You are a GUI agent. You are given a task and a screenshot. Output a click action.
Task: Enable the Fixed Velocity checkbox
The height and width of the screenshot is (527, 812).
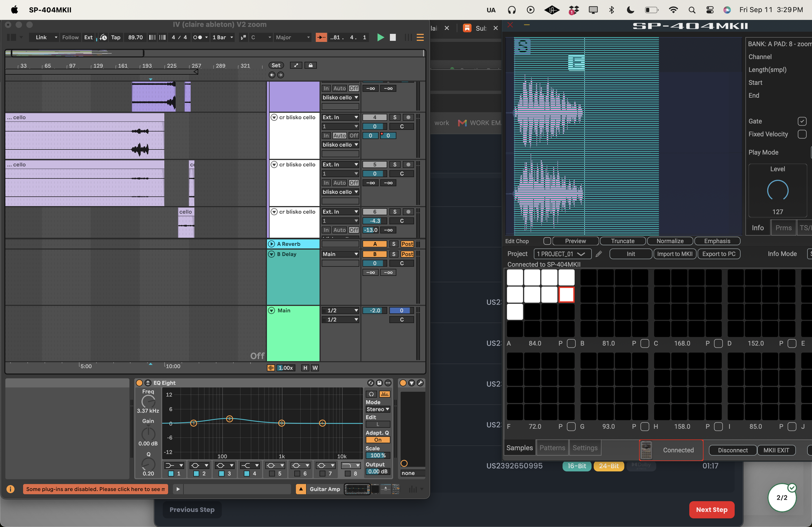802,134
